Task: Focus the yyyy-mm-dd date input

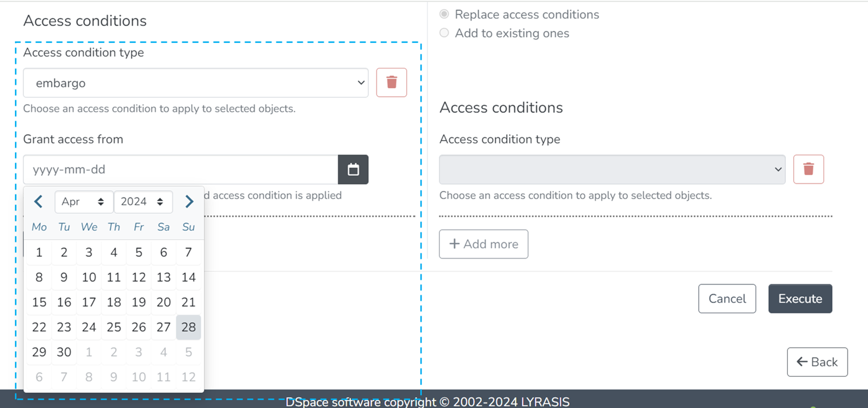Action: coord(180,169)
